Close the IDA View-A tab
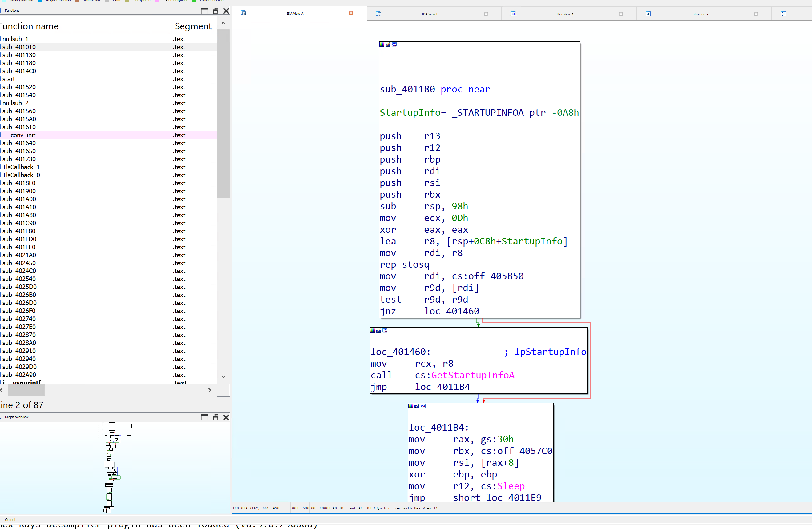The height and width of the screenshot is (531, 812). point(351,13)
